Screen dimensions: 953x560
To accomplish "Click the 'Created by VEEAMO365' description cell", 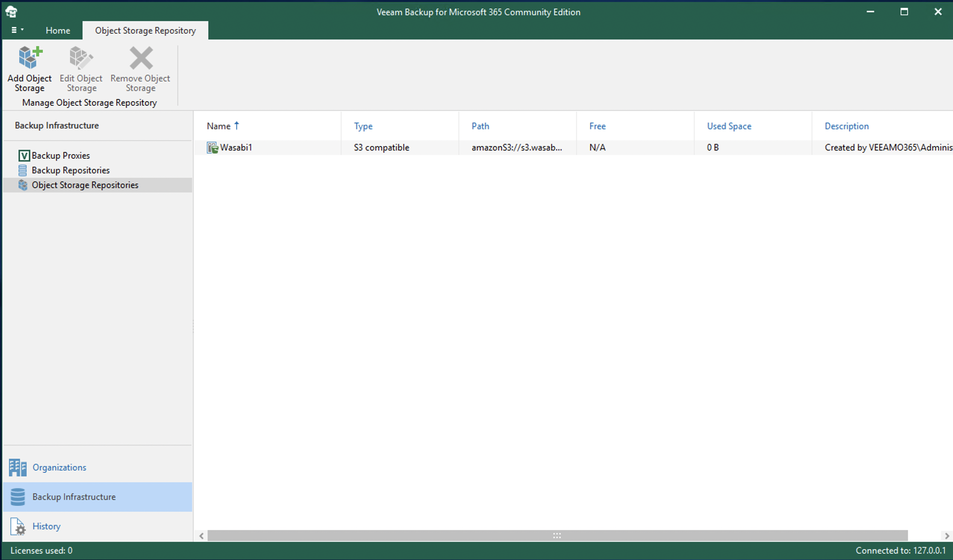I will pyautogui.click(x=888, y=148).
